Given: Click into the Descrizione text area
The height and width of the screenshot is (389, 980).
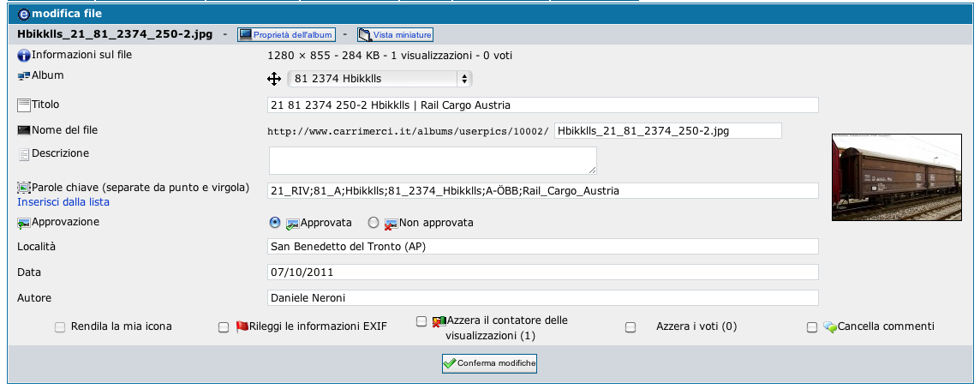Looking at the screenshot, I should pos(433,160).
